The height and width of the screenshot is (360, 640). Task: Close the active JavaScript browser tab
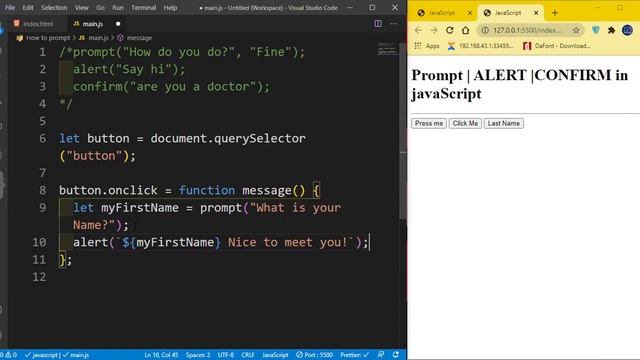tap(536, 13)
